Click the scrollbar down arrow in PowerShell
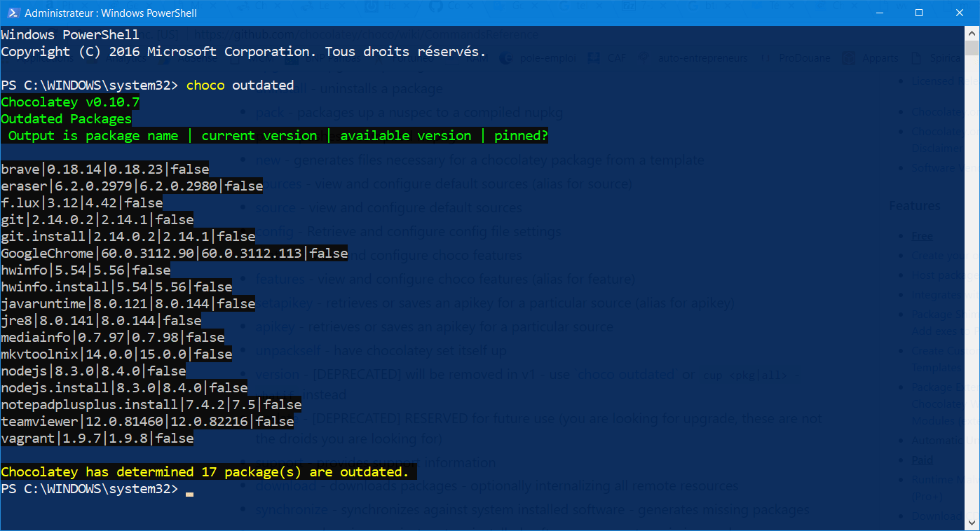Image resolution: width=980 pixels, height=531 pixels. [972, 523]
